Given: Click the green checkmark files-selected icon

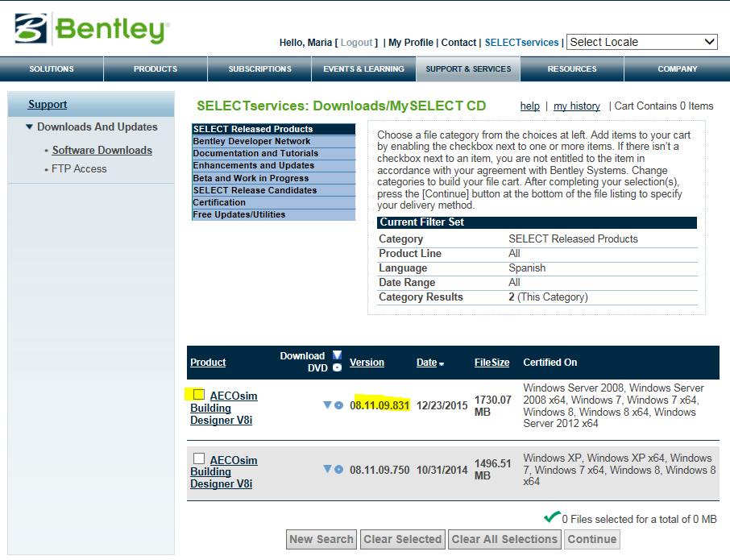Looking at the screenshot, I should [x=552, y=516].
